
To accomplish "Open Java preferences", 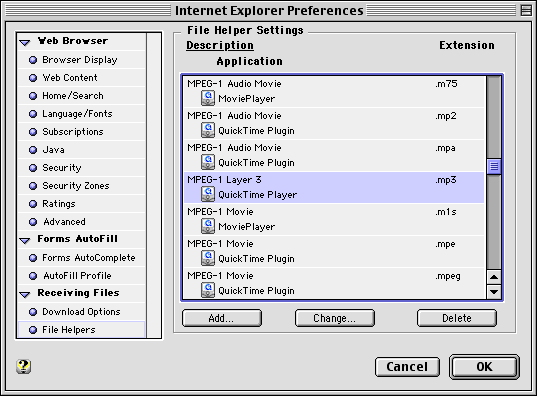I will (x=82, y=150).
